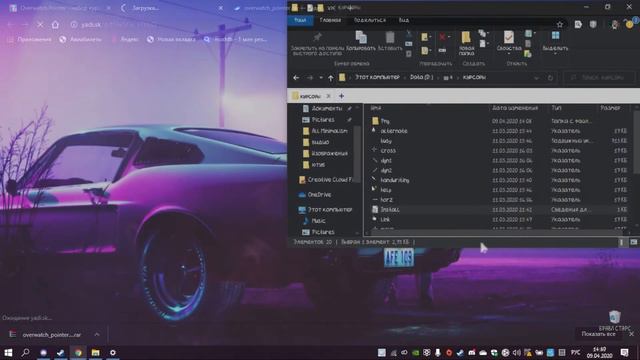This screenshot has width=640, height=360.
Task: Open the notification center icon
Action: pyautogui.click(x=624, y=353)
